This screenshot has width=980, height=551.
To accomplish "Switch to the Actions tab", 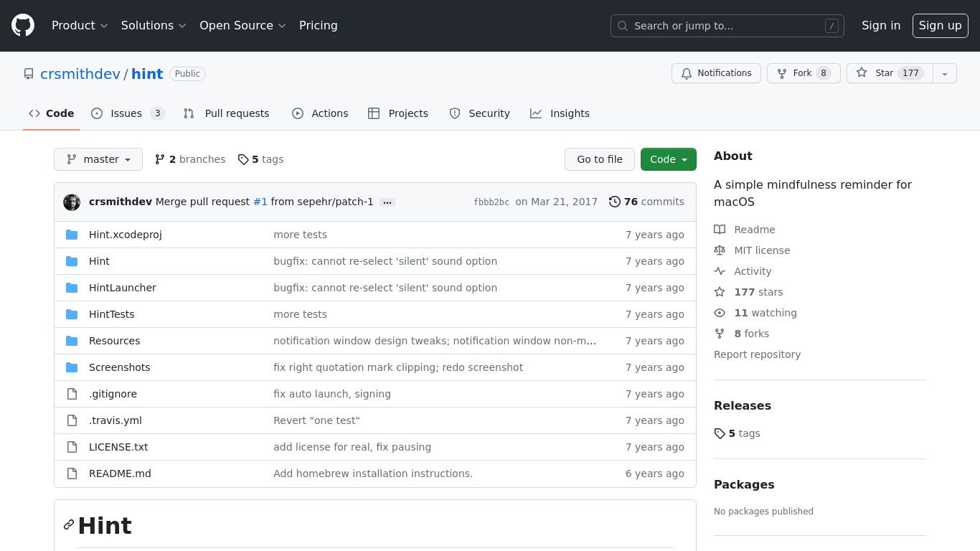I will pyautogui.click(x=320, y=113).
